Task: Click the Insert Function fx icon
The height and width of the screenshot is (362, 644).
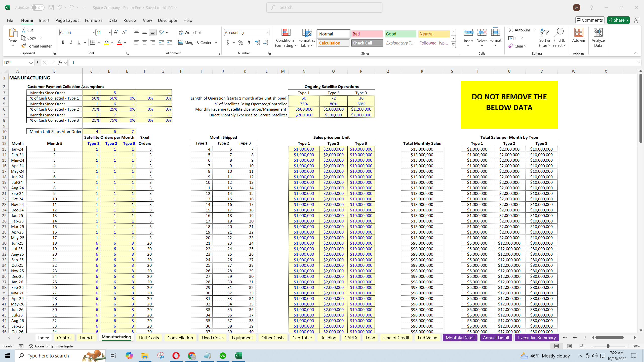Action: (60, 63)
